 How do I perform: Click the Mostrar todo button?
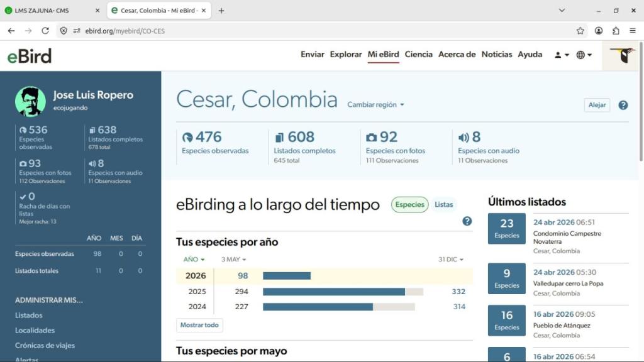coord(199,325)
